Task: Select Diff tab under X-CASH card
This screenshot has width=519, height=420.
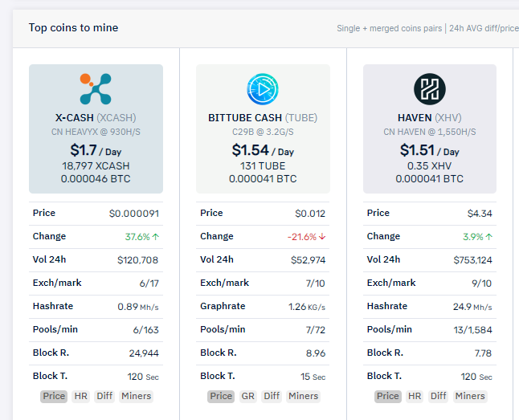Action: point(104,396)
